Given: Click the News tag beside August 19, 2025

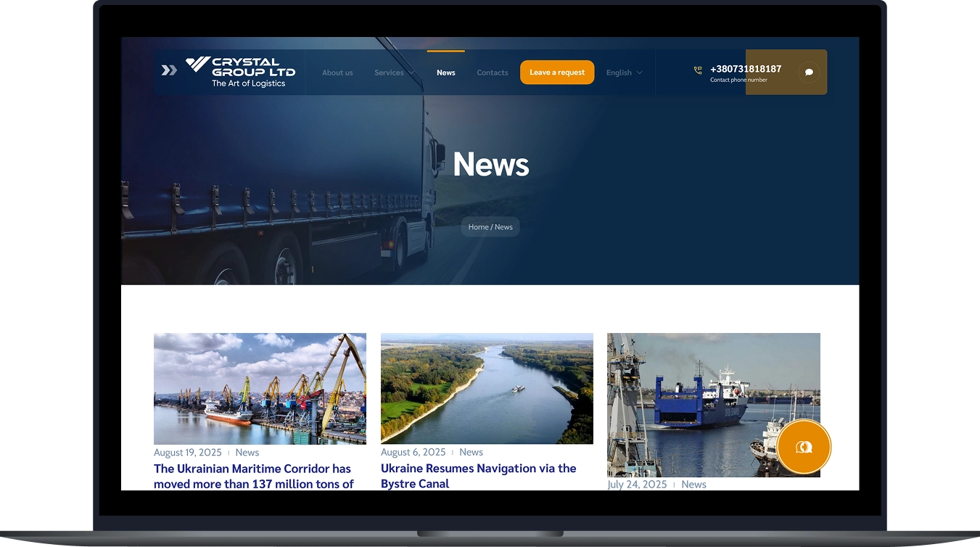Looking at the screenshot, I should point(247,452).
